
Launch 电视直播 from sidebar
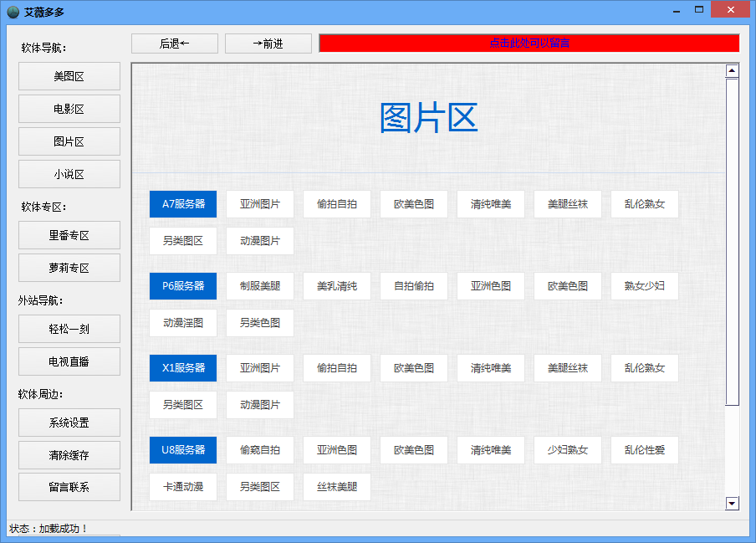coord(69,361)
